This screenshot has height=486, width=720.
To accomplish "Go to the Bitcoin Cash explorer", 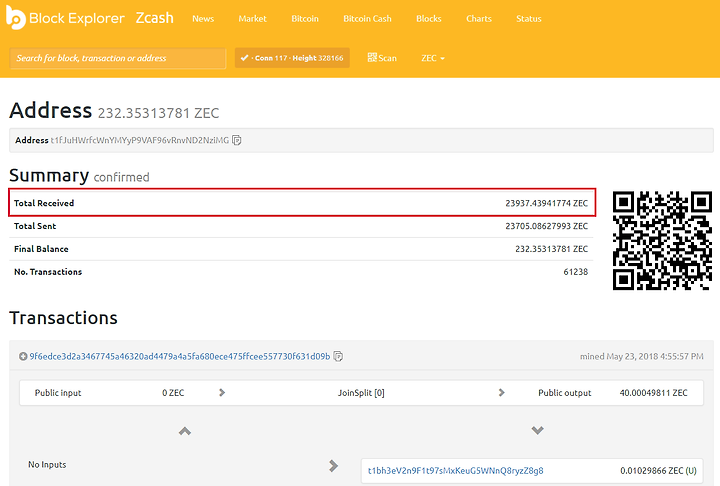I will point(367,19).
